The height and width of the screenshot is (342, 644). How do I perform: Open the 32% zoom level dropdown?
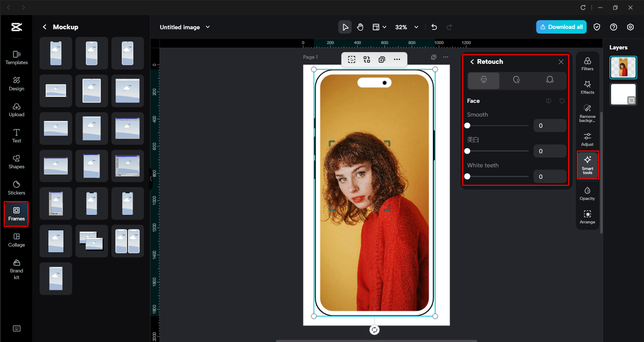(407, 27)
